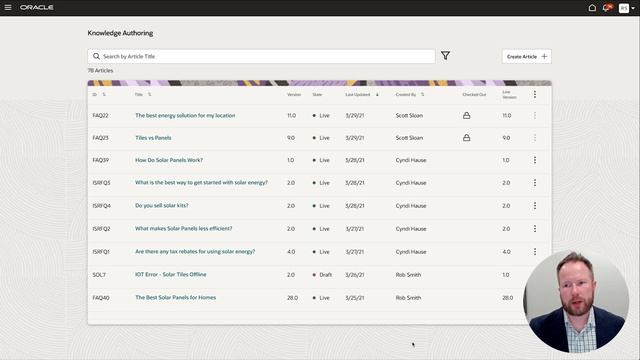Click Create Article button
This screenshot has width=640, height=360.
[x=527, y=56]
